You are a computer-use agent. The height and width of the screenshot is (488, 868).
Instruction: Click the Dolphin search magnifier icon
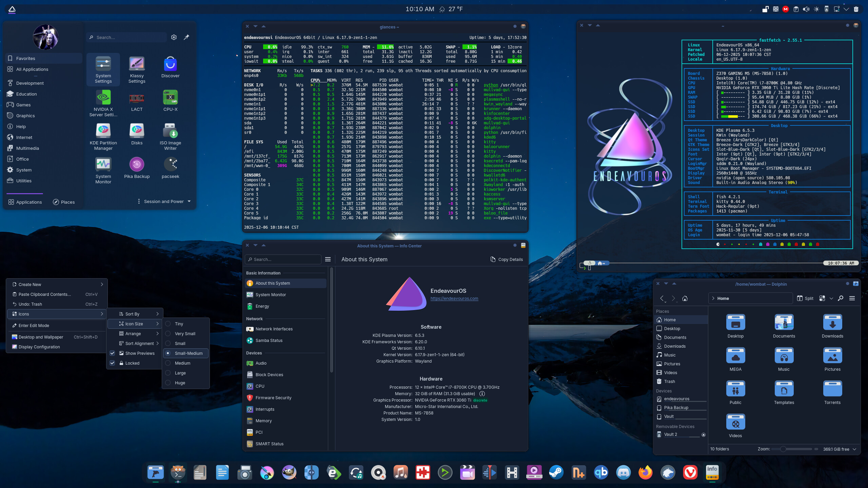click(x=841, y=298)
